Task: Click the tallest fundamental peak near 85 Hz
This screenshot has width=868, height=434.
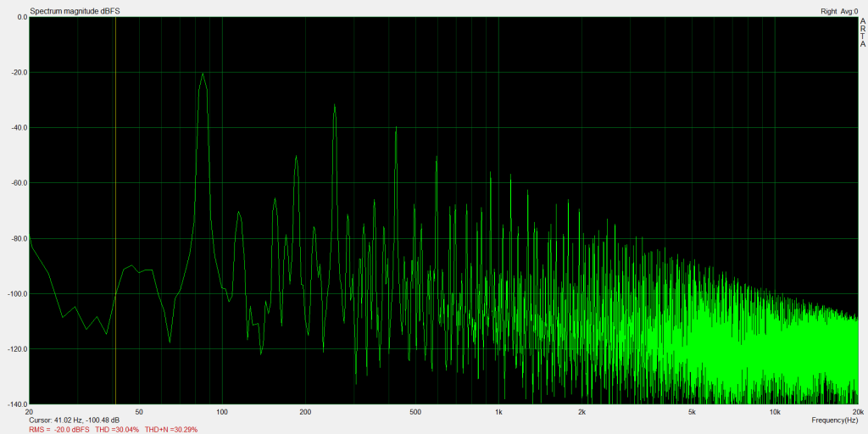Action: pyautogui.click(x=203, y=74)
